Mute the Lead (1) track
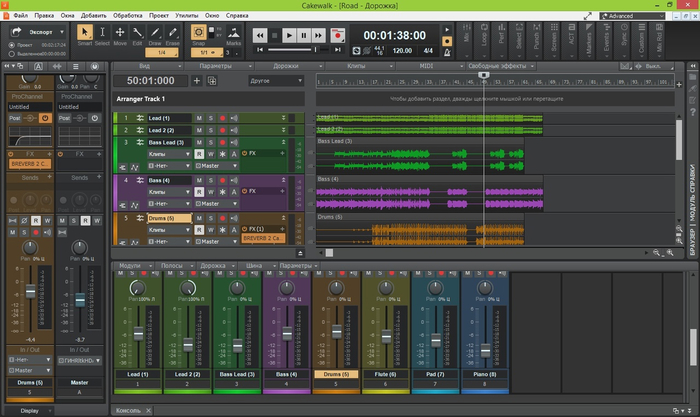The image size is (700, 417). (198, 118)
